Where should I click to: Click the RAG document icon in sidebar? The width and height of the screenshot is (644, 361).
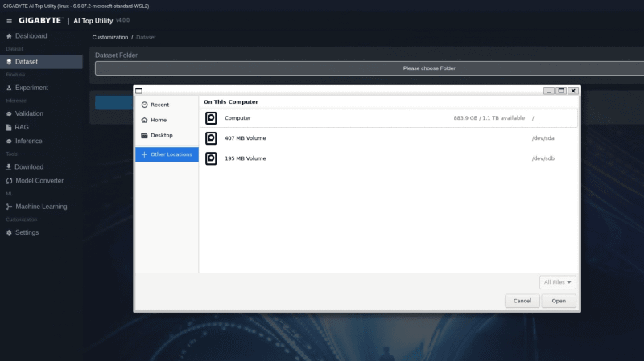9,128
